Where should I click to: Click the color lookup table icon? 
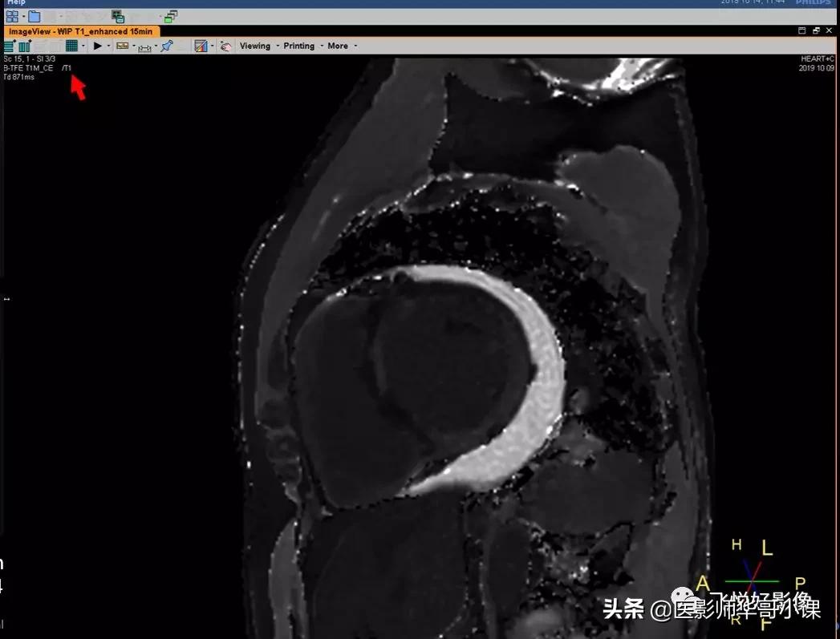[201, 46]
